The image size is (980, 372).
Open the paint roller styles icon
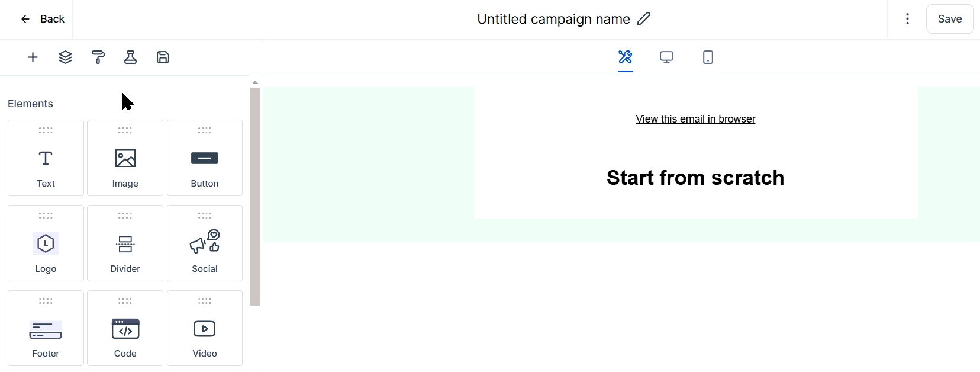pyautogui.click(x=98, y=57)
